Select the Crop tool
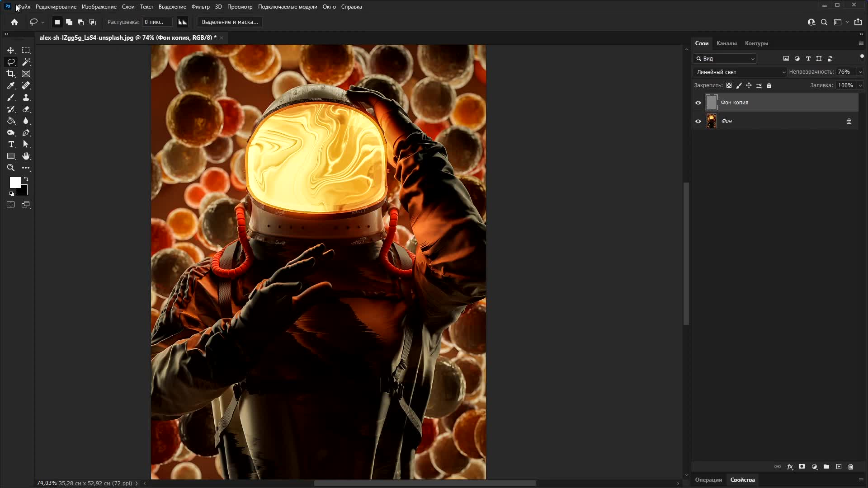Image resolution: width=868 pixels, height=488 pixels. [11, 74]
